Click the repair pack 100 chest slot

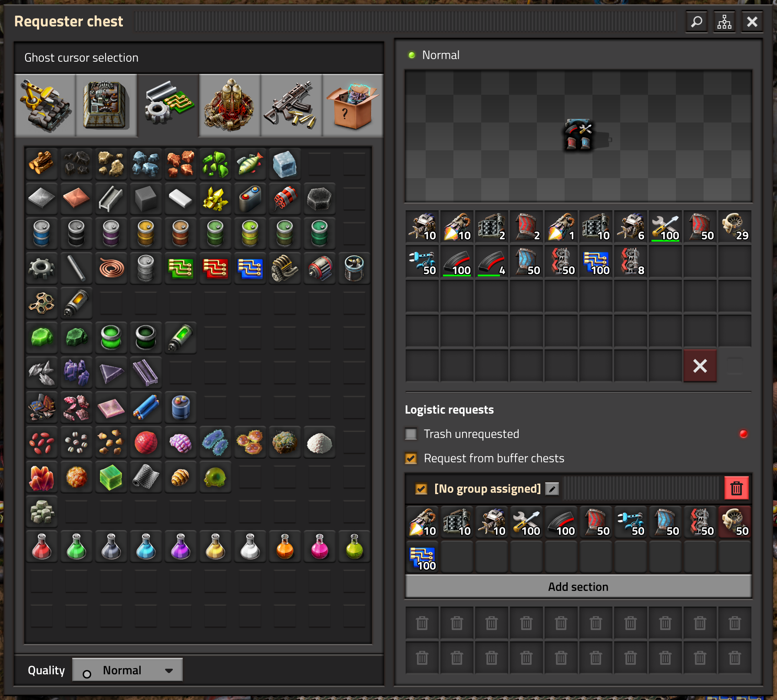point(665,227)
